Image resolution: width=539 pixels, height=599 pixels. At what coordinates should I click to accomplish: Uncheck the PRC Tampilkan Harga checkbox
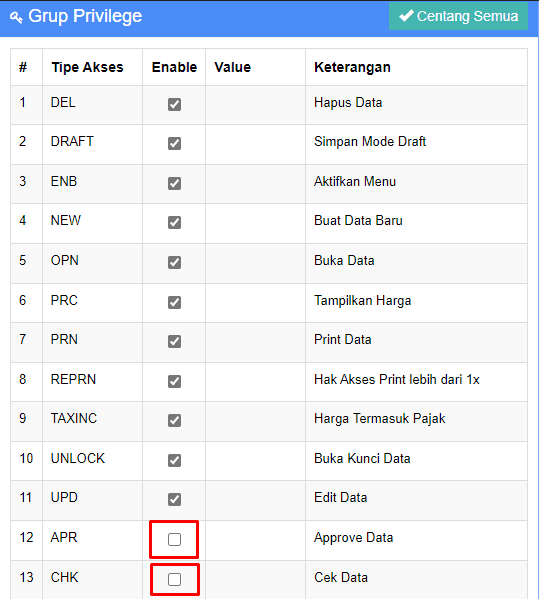tap(175, 303)
